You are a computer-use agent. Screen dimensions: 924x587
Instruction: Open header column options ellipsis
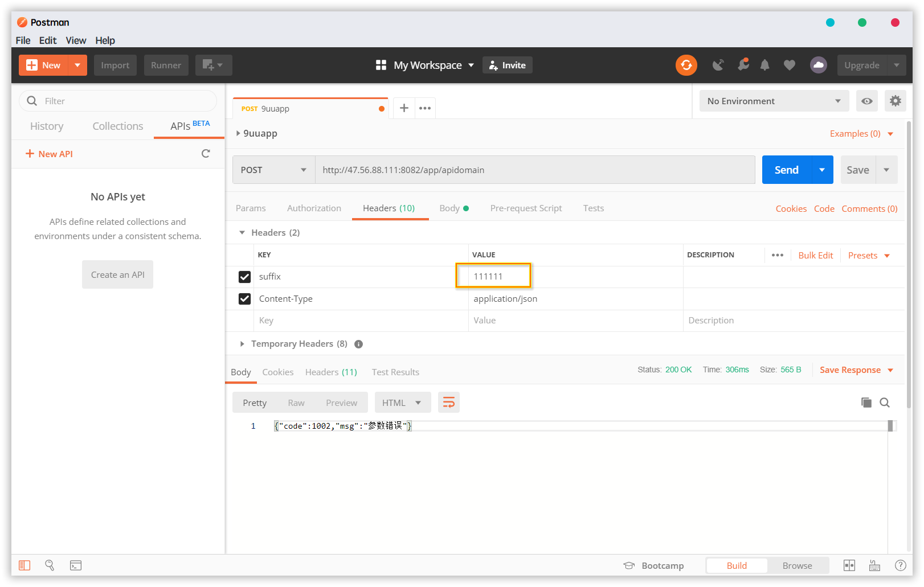coord(778,255)
